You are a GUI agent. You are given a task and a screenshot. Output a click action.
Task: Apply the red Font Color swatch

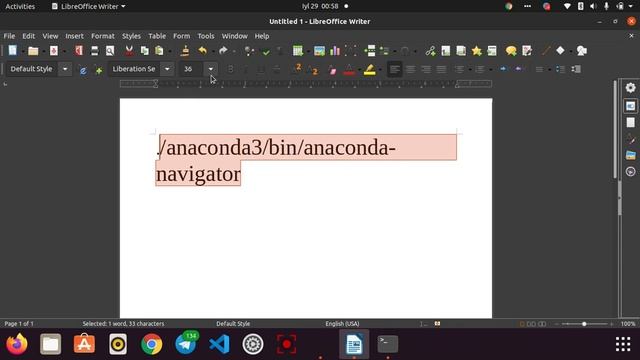(x=349, y=70)
